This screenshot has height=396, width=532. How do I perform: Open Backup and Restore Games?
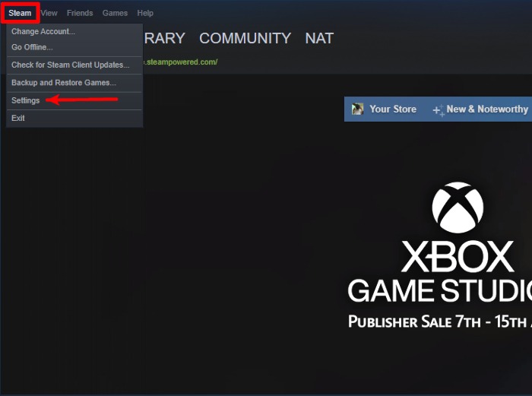74,82
